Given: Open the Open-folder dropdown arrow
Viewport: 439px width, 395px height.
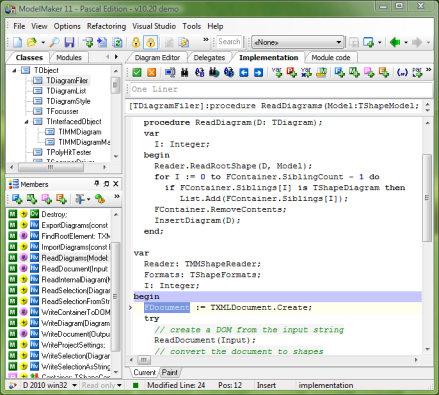Looking at the screenshot, I should 43,42.
